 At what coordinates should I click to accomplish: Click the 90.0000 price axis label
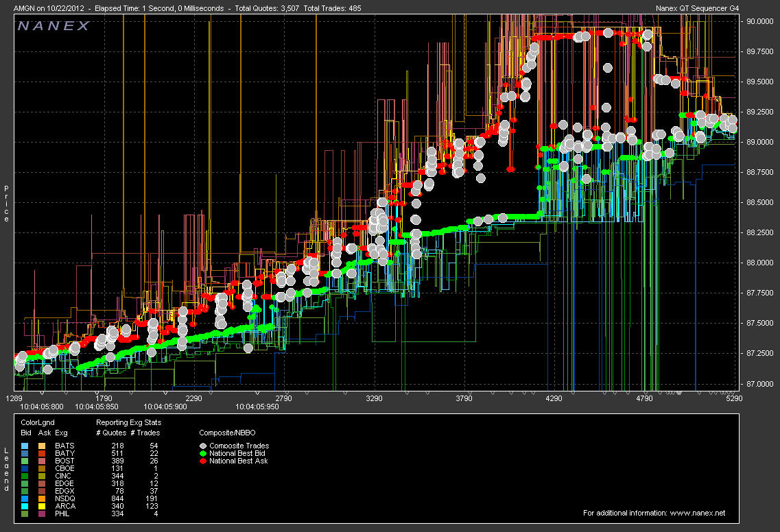[x=760, y=21]
